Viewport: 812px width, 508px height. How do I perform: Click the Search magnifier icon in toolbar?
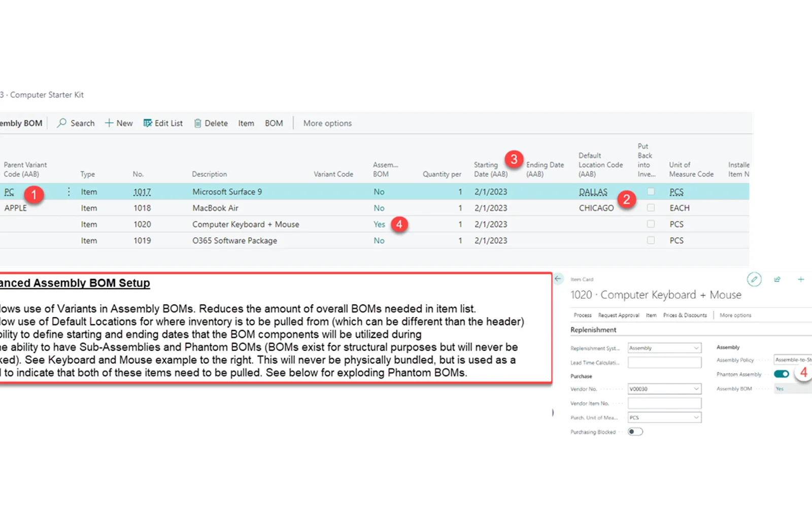(x=61, y=123)
